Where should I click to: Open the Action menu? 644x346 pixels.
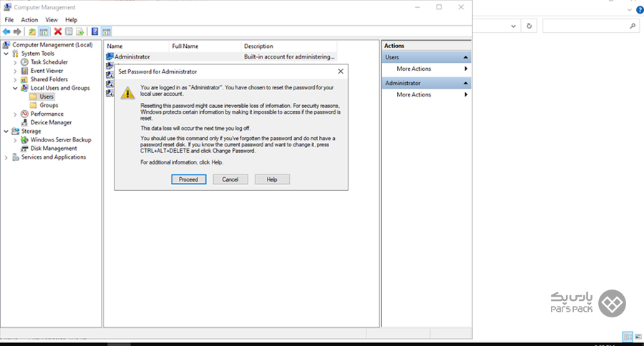click(x=29, y=20)
